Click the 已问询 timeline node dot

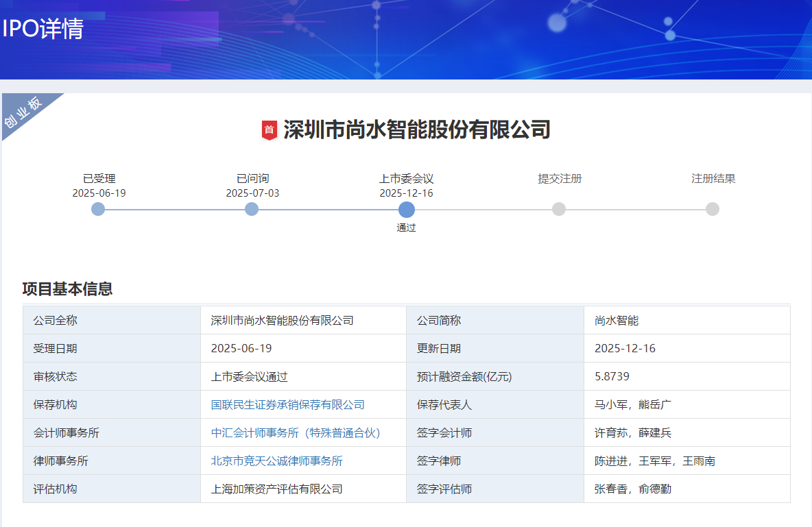(x=251, y=209)
